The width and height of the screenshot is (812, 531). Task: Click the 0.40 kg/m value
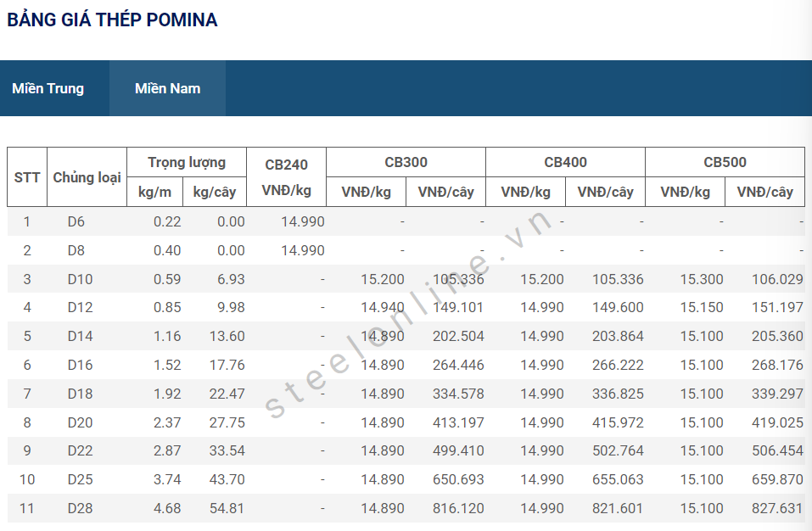pyautogui.click(x=167, y=250)
